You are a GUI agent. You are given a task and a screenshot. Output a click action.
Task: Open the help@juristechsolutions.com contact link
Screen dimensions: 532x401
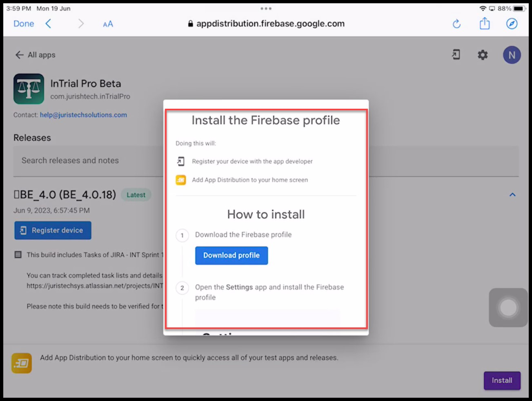83,115
